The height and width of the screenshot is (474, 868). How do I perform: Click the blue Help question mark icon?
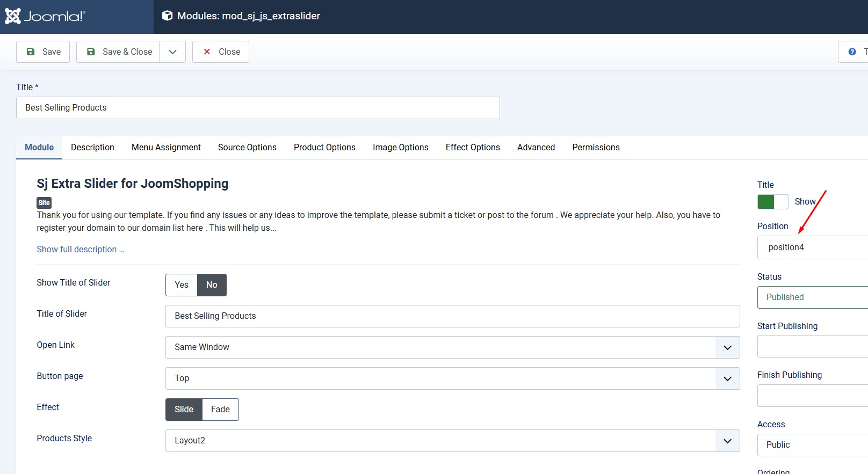[x=852, y=52]
